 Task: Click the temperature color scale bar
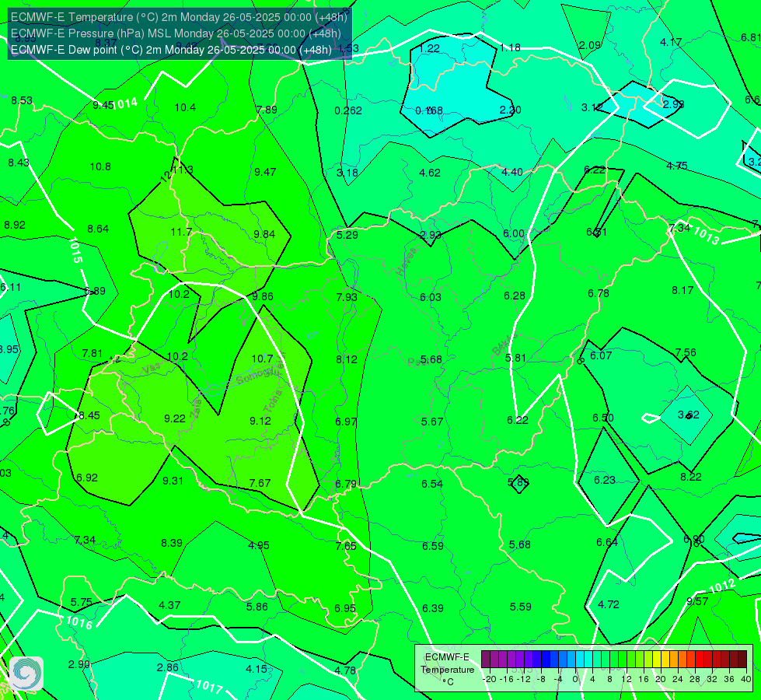[614, 660]
